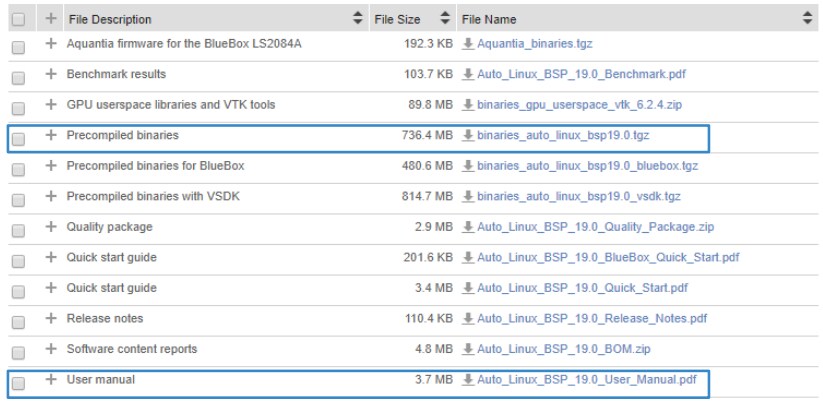This screenshot has height=406, width=823.
Task: Click download icon for binaries_auto_linux_bsp19.0_vsdk.tgz
Action: coord(467,196)
